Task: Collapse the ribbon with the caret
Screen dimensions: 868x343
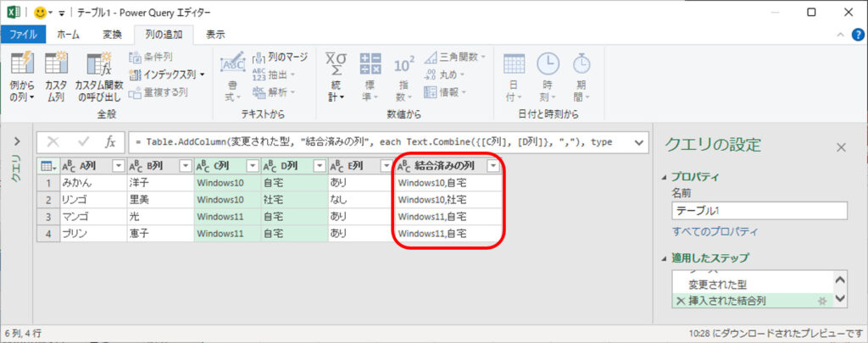Action: (840, 35)
